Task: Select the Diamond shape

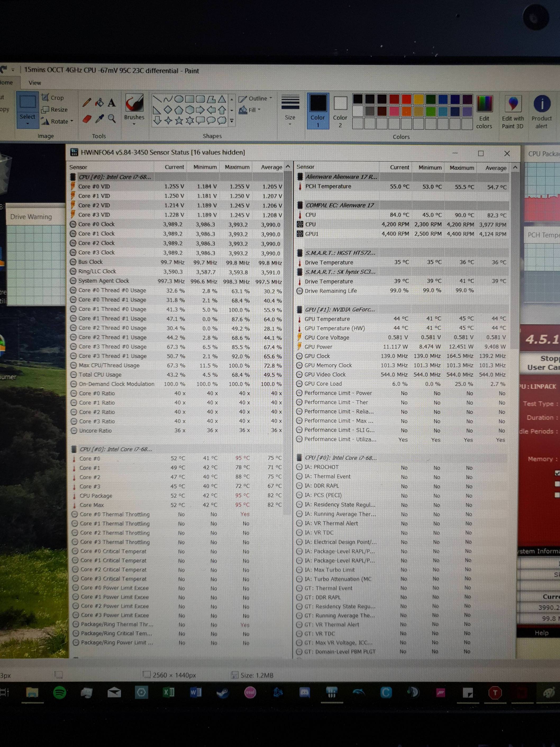Action: 168,110
